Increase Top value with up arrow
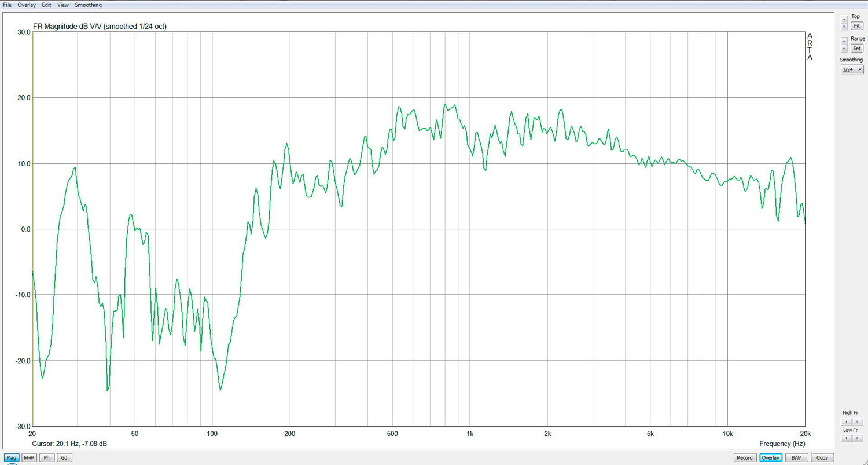The height and width of the screenshot is (465, 868). click(844, 19)
